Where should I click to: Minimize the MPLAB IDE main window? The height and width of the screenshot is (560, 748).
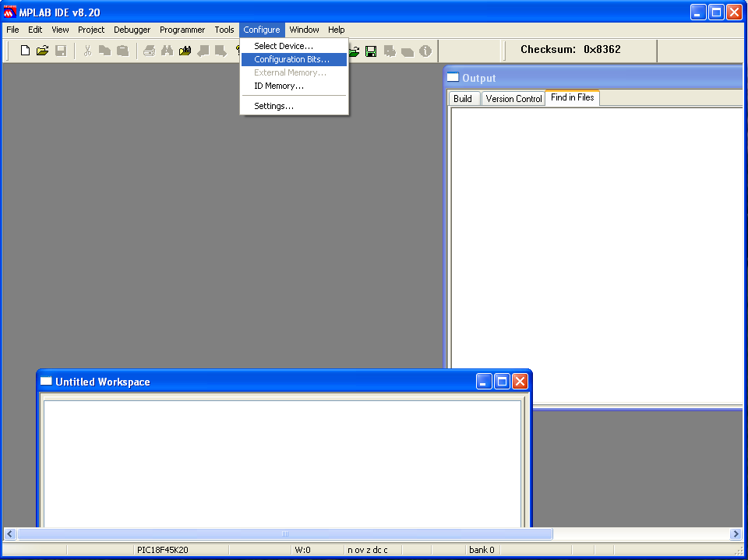pos(698,12)
